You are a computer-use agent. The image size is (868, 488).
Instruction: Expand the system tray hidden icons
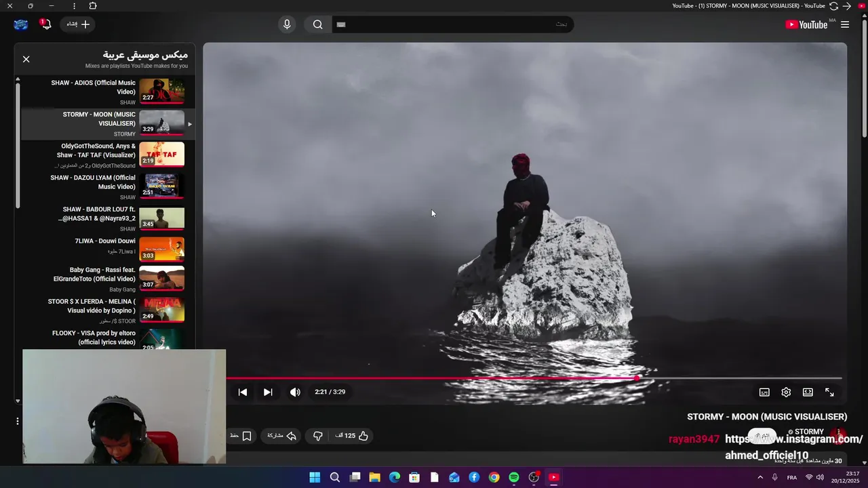point(760,477)
